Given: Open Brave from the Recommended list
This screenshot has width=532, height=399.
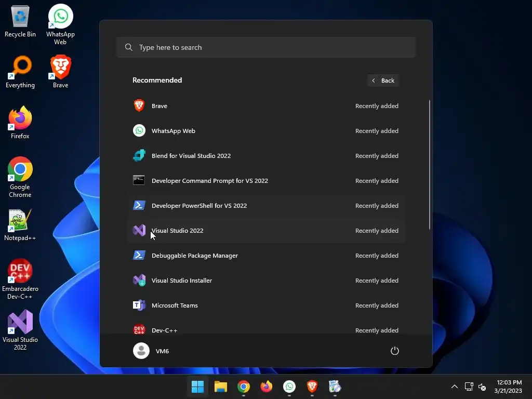Looking at the screenshot, I should click(x=266, y=106).
